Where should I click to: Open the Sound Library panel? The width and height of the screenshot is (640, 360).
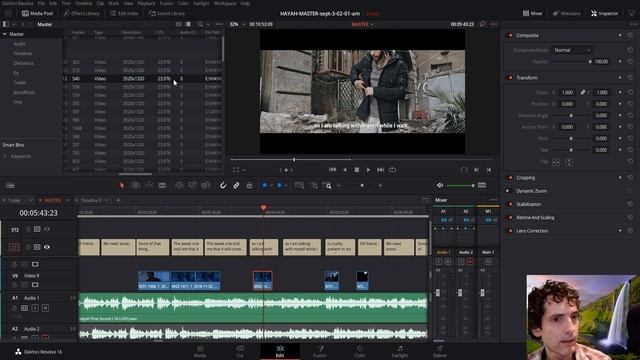(167, 13)
